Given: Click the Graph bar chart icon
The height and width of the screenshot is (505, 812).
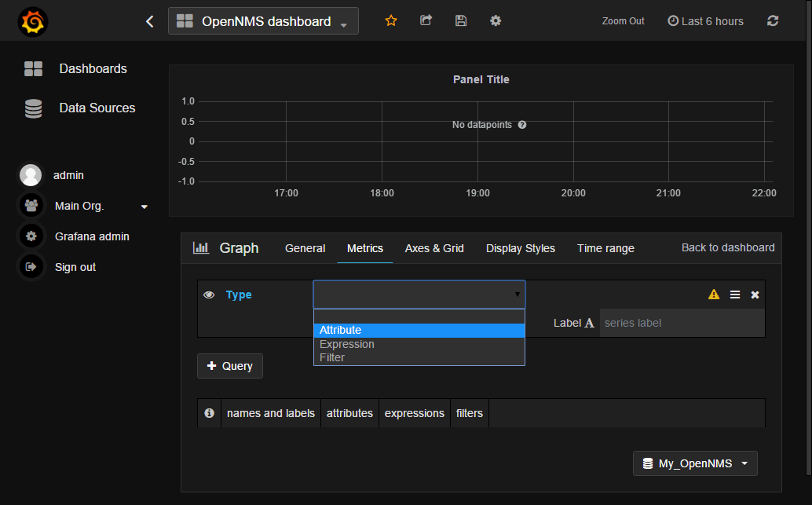Looking at the screenshot, I should [x=201, y=248].
